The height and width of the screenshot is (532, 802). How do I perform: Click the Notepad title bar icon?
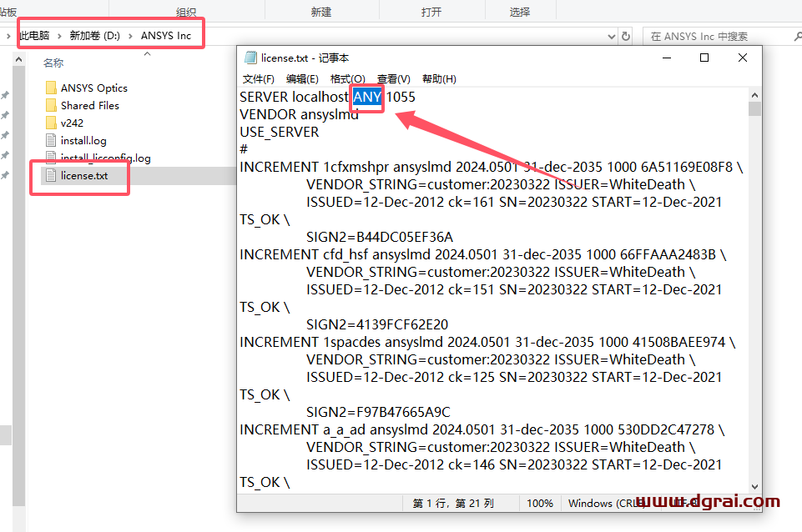[x=250, y=58]
